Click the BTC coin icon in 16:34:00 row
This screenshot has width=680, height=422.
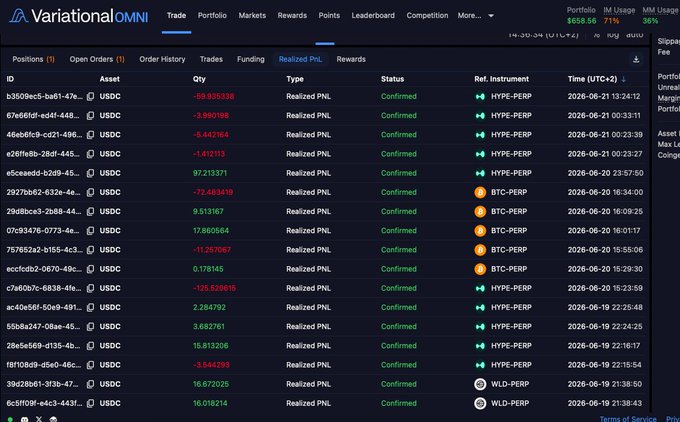(480, 192)
